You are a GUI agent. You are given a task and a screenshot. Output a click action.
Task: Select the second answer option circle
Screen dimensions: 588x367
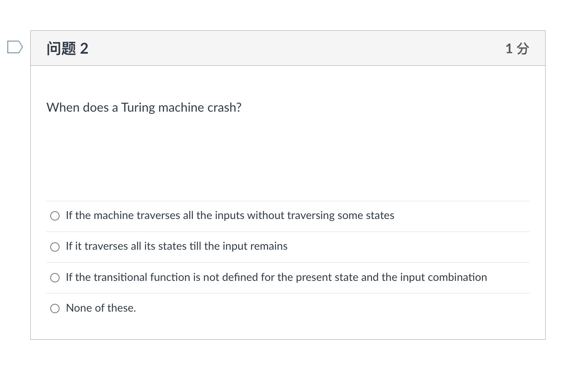point(55,247)
